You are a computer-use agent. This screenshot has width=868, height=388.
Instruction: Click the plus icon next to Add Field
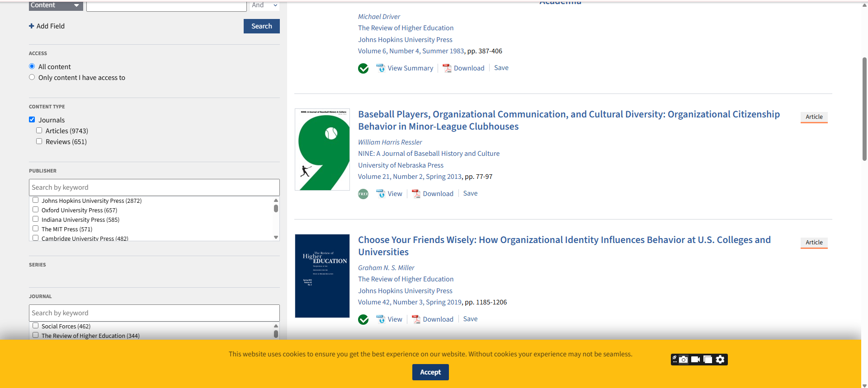[x=32, y=26]
